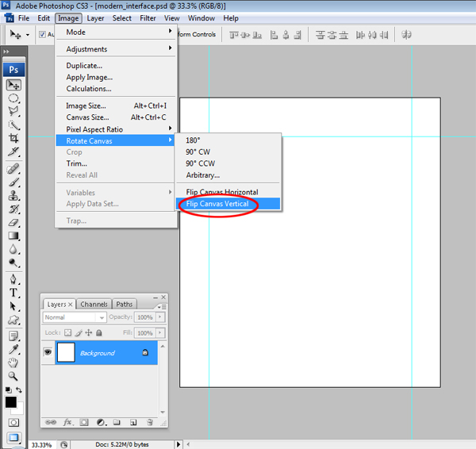Select the Eyedropper tool

(x=13, y=349)
